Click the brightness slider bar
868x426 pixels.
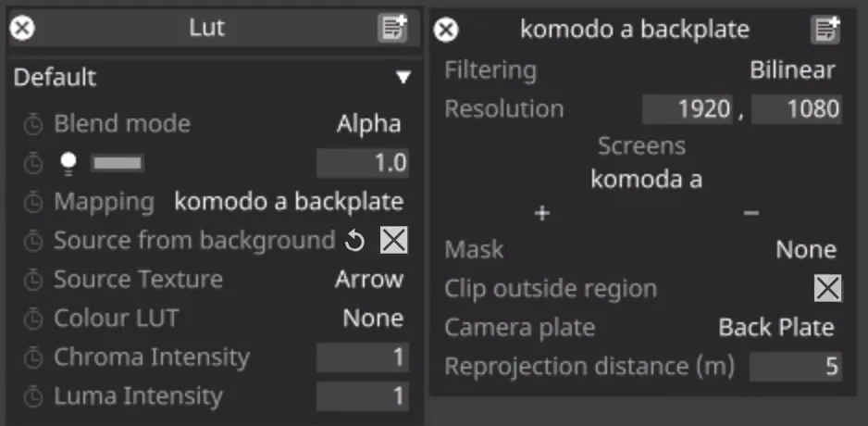[x=118, y=164]
